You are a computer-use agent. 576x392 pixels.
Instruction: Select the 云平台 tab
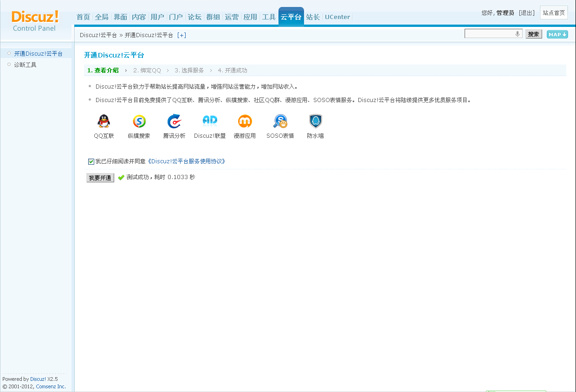(291, 17)
